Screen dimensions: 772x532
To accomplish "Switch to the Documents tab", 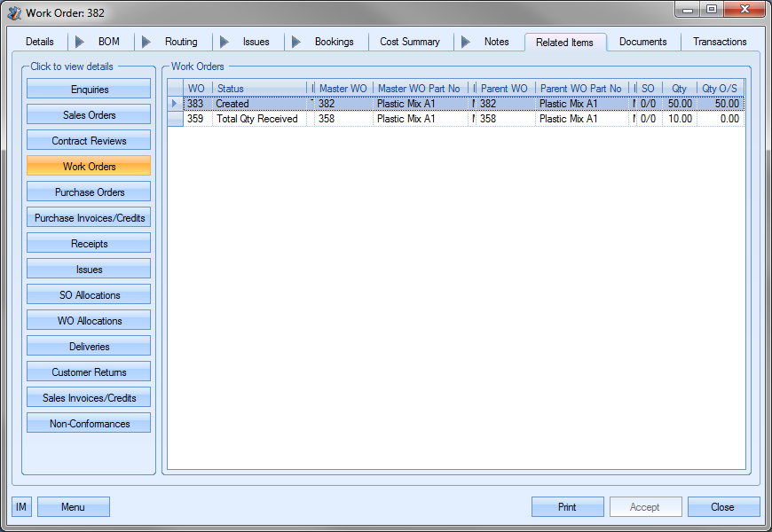I will tap(642, 42).
